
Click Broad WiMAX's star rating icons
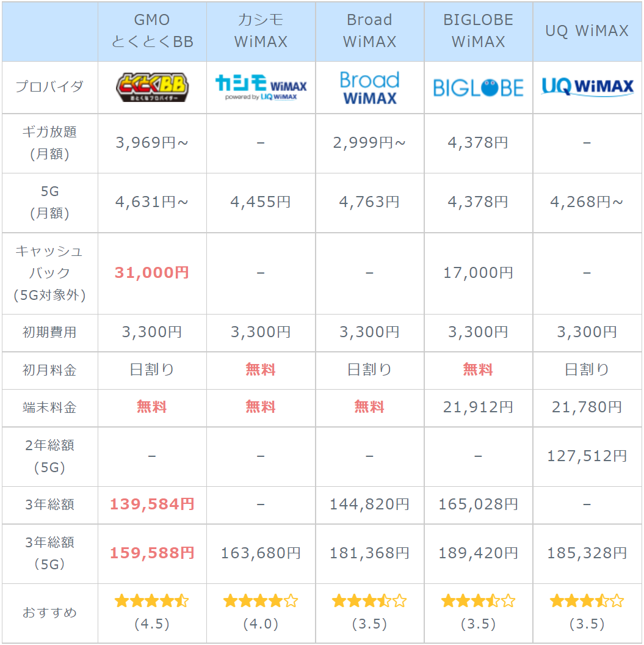click(x=369, y=601)
